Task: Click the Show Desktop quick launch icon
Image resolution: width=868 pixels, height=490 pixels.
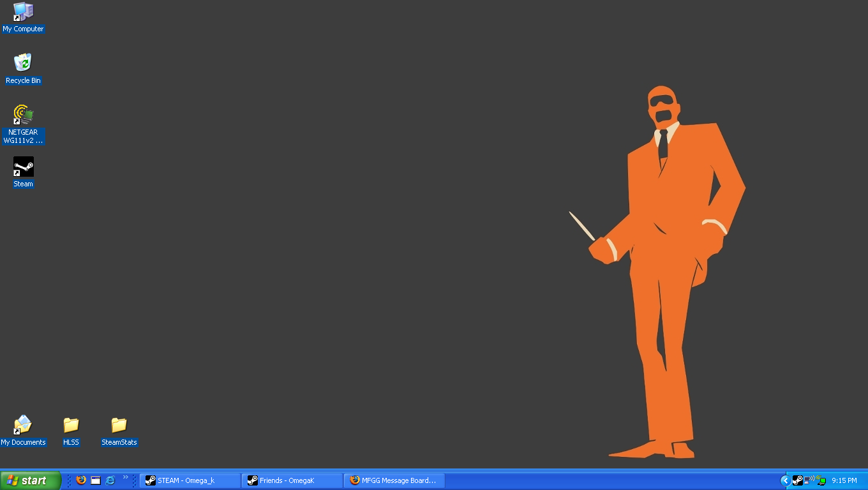Action: pos(96,480)
